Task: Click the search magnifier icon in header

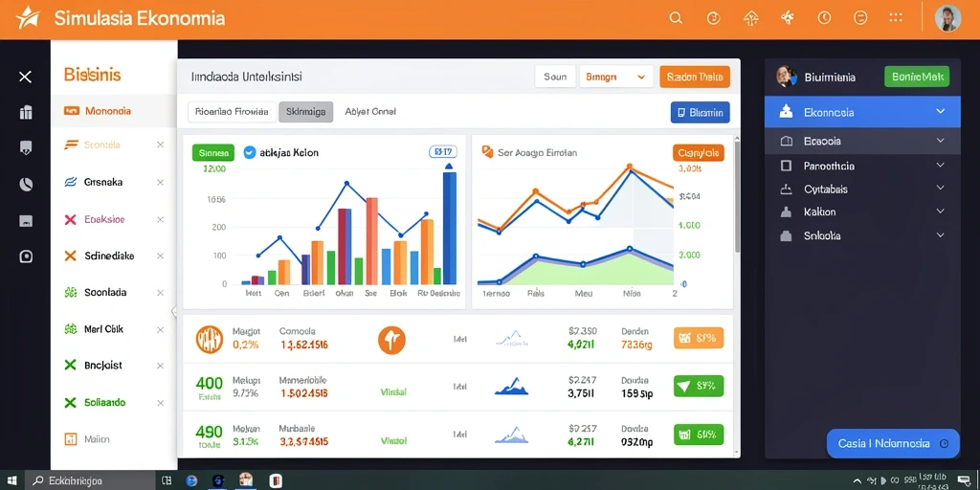Action: [x=676, y=18]
